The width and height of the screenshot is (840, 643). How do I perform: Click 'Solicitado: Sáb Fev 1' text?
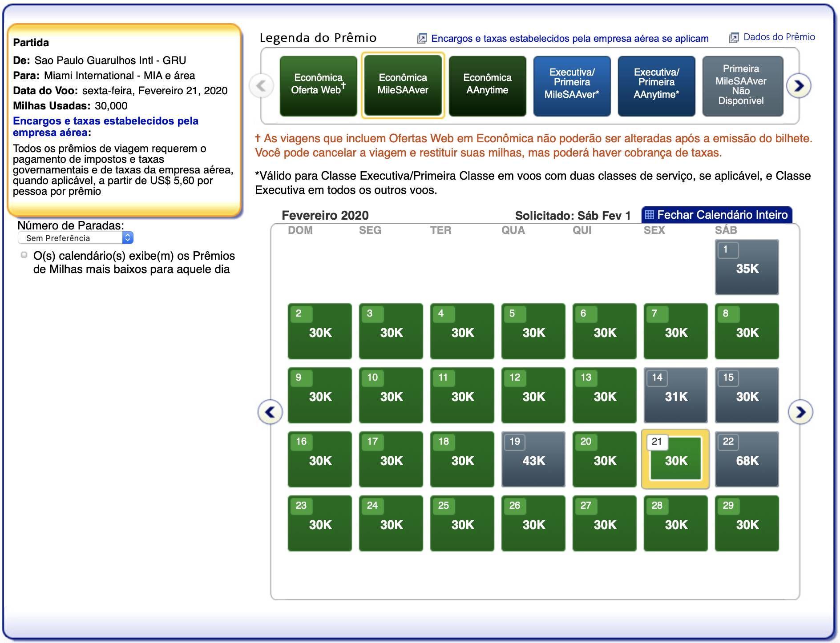[x=573, y=216]
